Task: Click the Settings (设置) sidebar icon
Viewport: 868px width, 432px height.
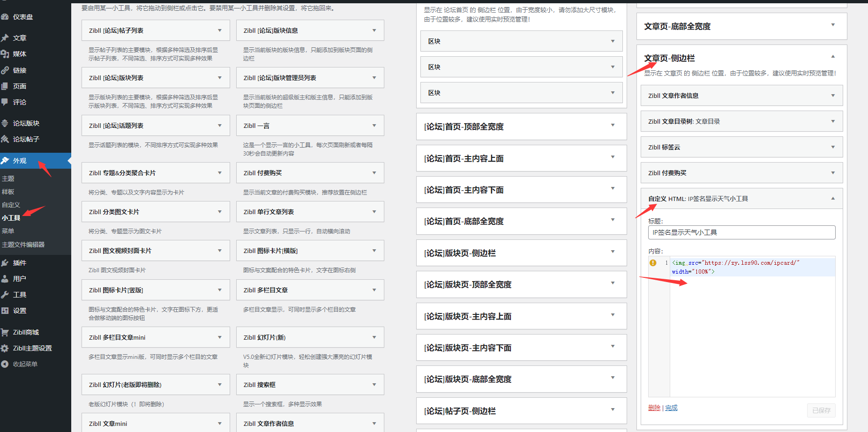Action: coord(5,311)
